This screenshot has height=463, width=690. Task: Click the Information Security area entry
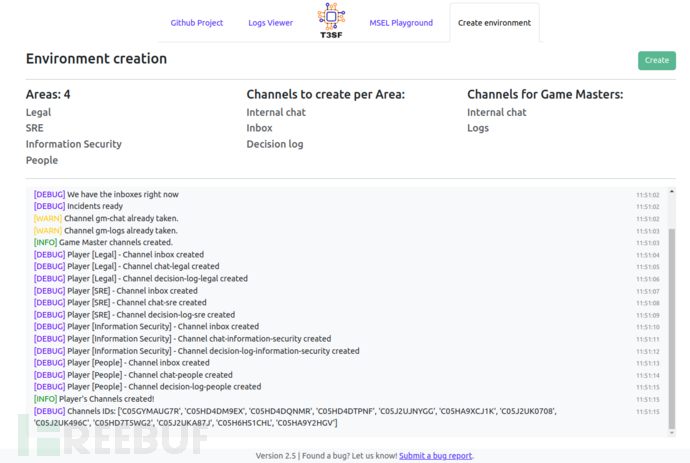[x=74, y=145]
